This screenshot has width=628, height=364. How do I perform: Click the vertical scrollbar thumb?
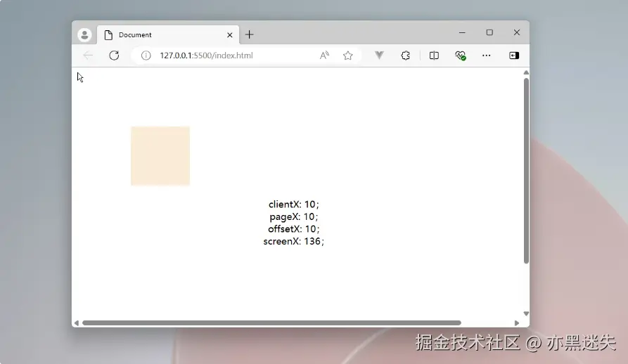click(526, 171)
